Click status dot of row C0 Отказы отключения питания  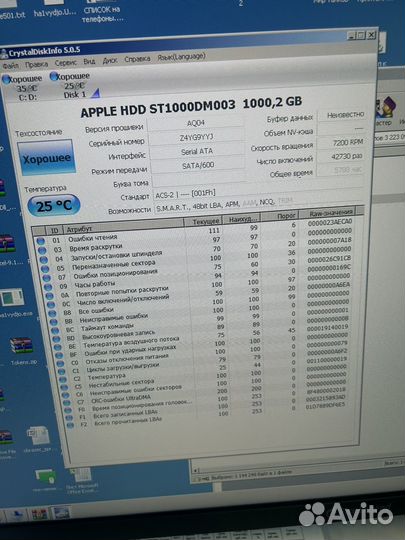(x=60, y=364)
